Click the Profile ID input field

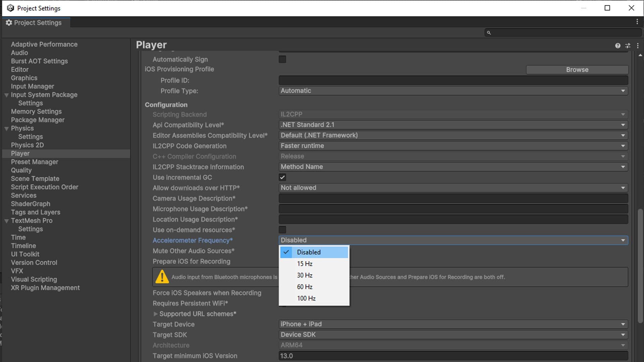click(453, 80)
